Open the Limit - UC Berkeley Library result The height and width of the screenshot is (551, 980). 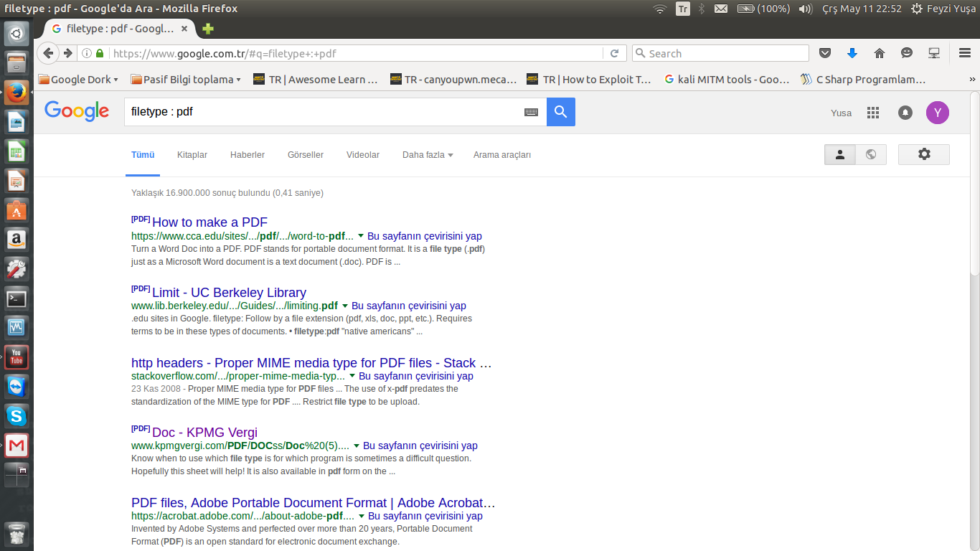[x=229, y=293]
